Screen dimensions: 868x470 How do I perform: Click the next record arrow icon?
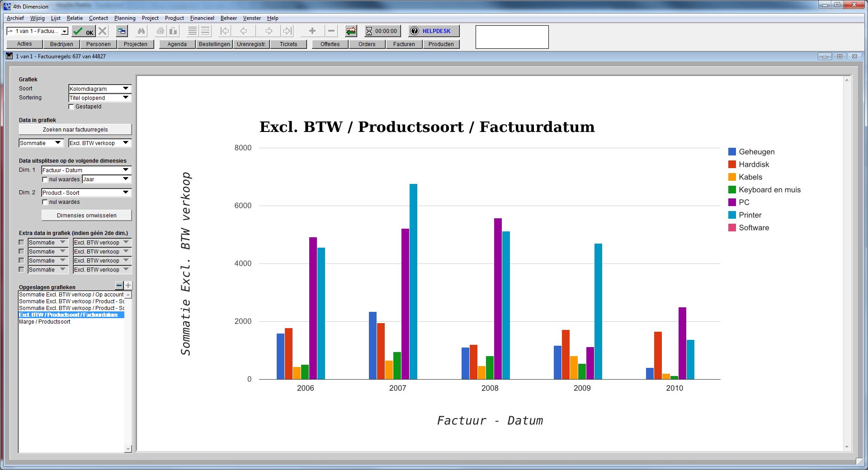point(269,31)
